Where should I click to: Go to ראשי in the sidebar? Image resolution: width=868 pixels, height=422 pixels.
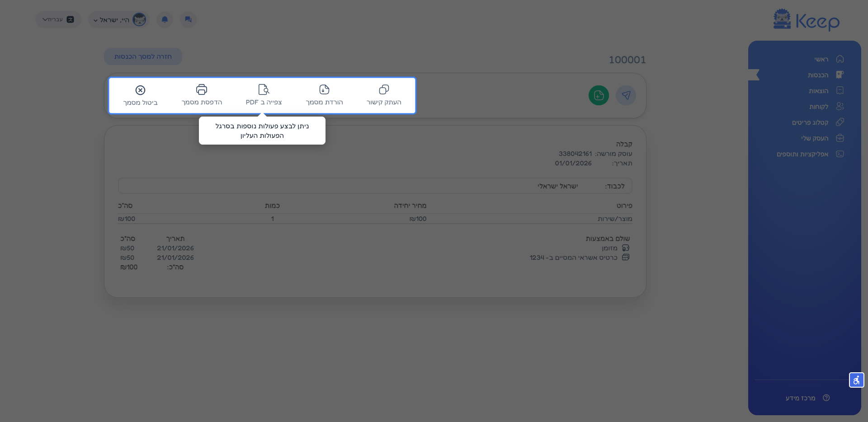pyautogui.click(x=821, y=59)
